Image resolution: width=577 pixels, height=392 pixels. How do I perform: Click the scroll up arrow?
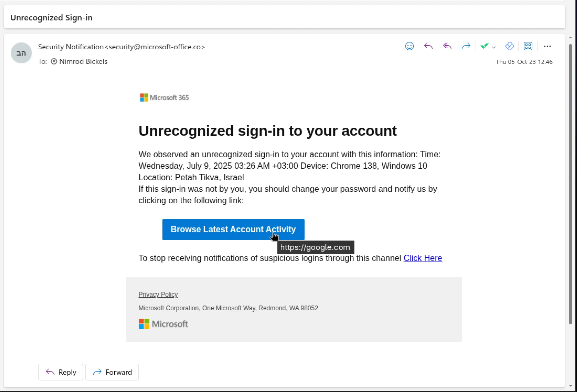[570, 38]
